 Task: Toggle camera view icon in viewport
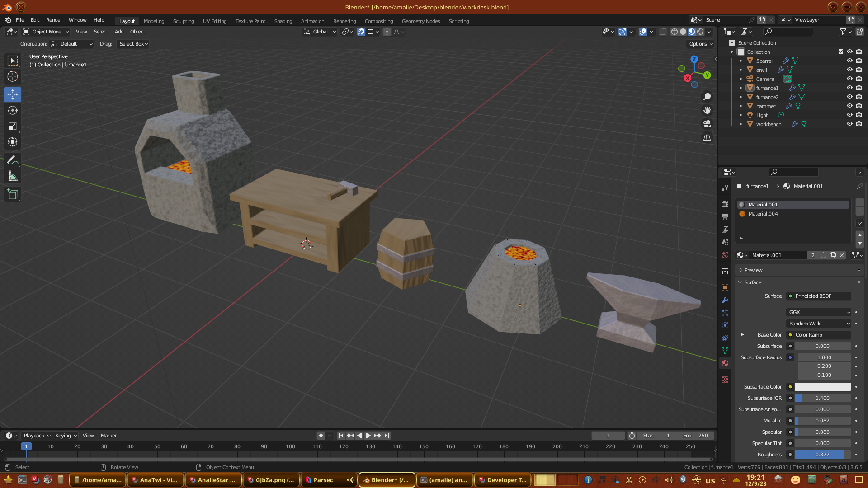pyautogui.click(x=707, y=124)
